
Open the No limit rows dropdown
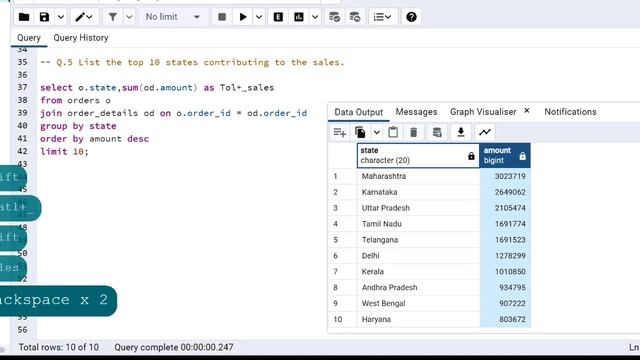click(173, 17)
